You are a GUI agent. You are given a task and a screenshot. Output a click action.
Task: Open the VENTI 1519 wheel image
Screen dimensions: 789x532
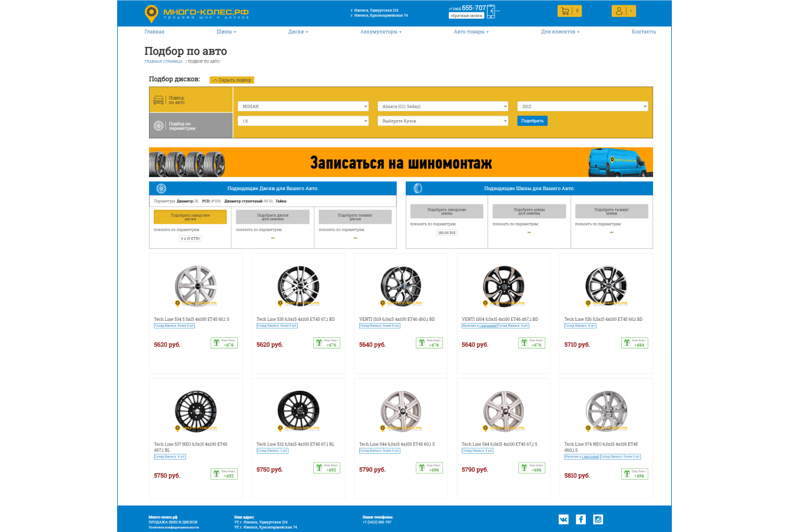pyautogui.click(x=401, y=285)
